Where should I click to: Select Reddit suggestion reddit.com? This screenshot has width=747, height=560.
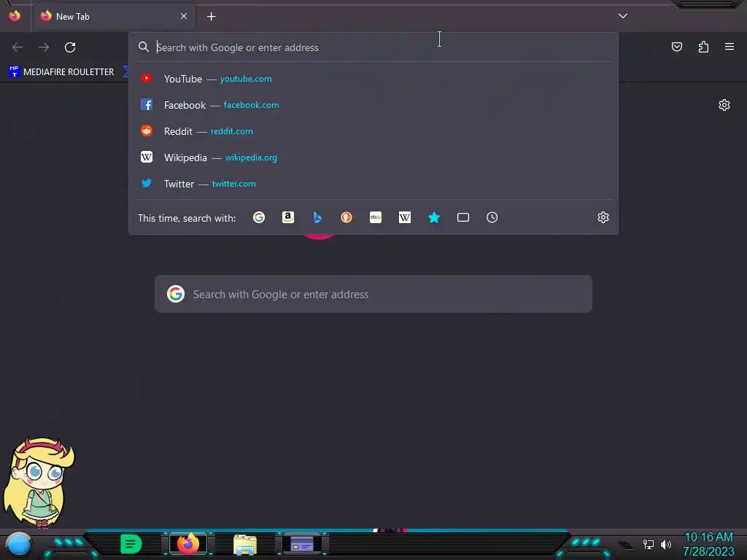[373, 131]
